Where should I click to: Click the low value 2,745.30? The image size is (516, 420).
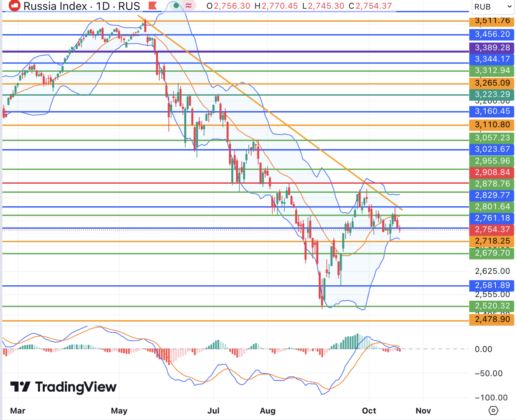tap(326, 6)
